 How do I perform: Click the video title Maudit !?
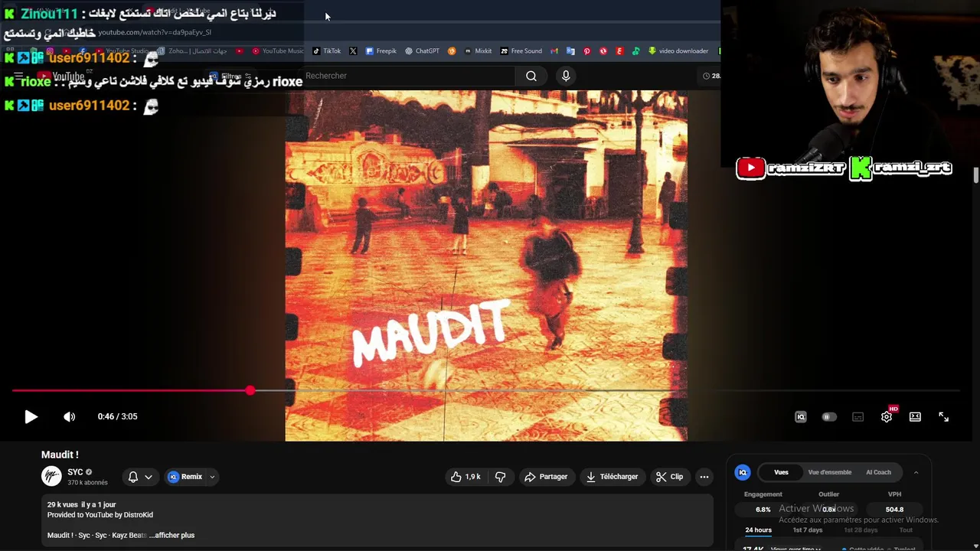pos(60,455)
